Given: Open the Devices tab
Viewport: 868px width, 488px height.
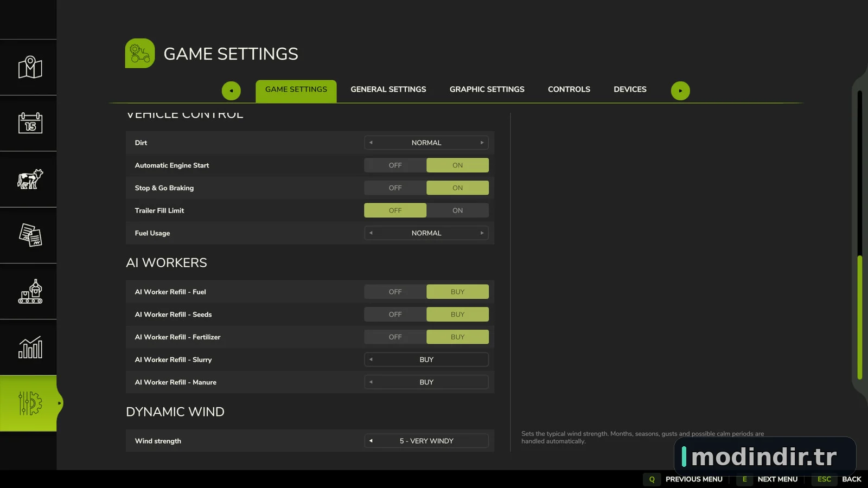Looking at the screenshot, I should [x=630, y=89].
